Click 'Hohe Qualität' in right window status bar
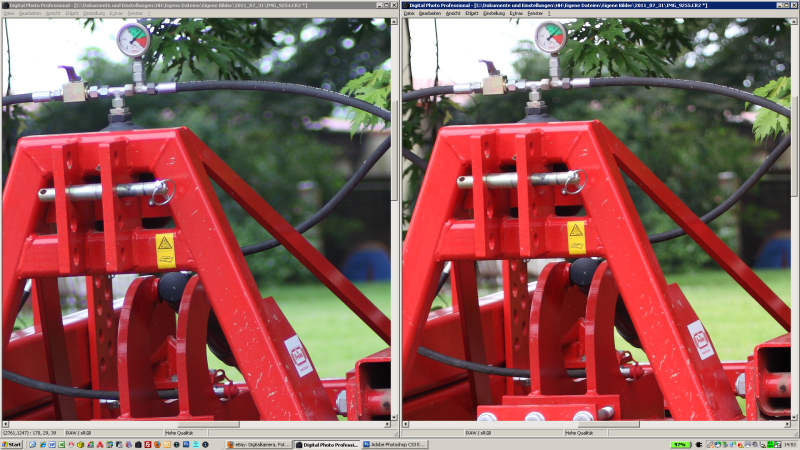 click(x=579, y=433)
